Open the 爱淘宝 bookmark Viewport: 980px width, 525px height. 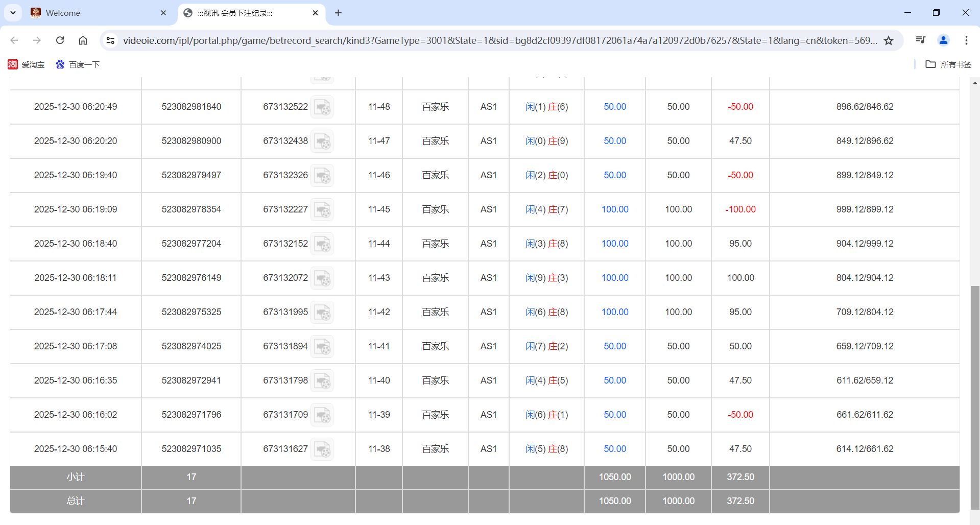point(26,64)
